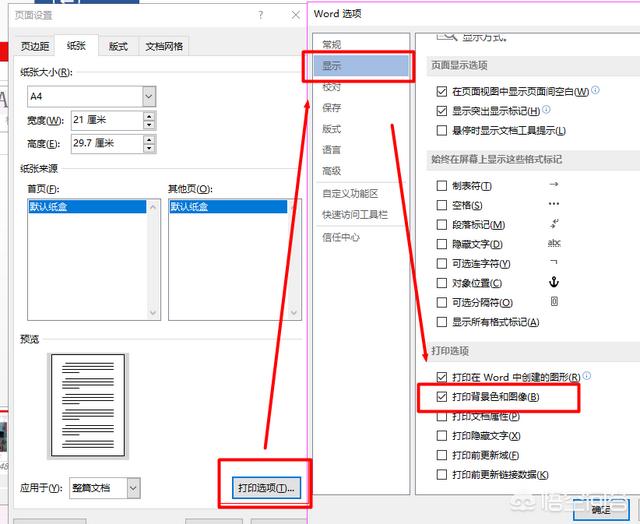Select 默认纸盒 in the 其他页 list
The image size is (640, 524).
pos(228,206)
